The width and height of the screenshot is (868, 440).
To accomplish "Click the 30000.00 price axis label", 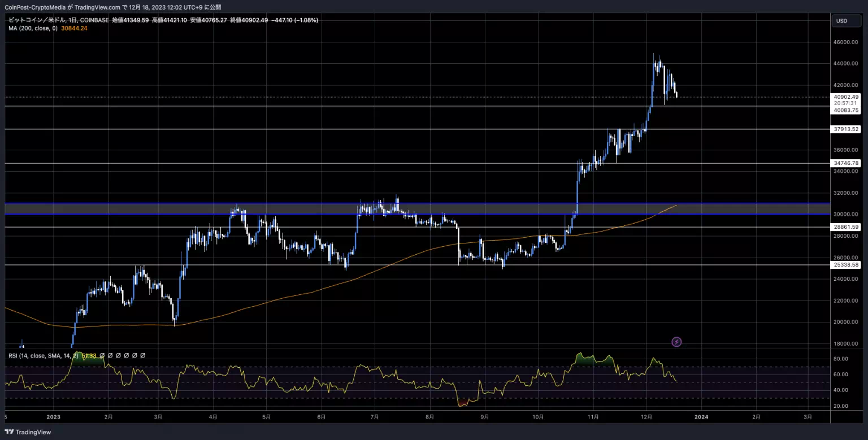I will [846, 215].
